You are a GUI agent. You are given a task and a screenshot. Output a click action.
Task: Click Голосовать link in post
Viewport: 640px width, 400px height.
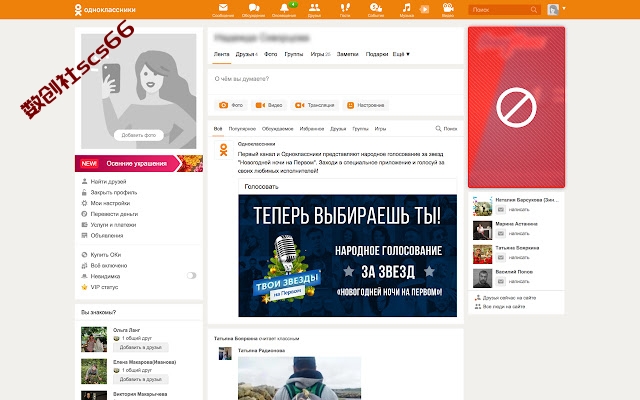click(261, 187)
